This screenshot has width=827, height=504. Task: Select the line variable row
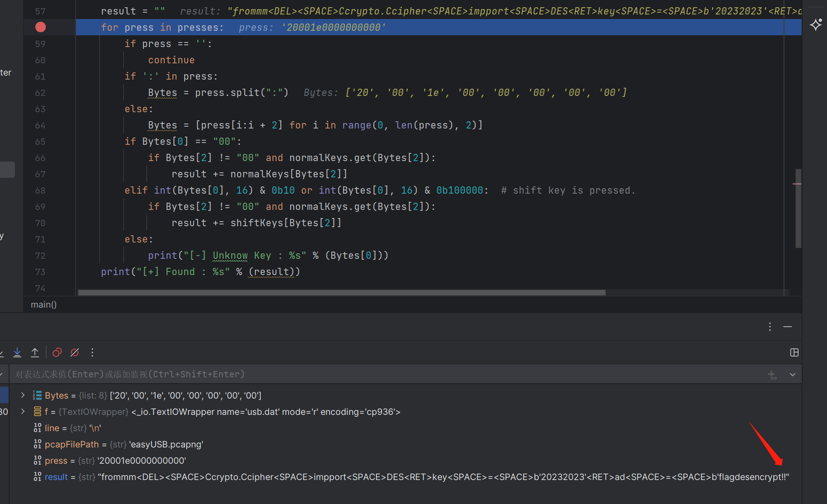point(405,428)
